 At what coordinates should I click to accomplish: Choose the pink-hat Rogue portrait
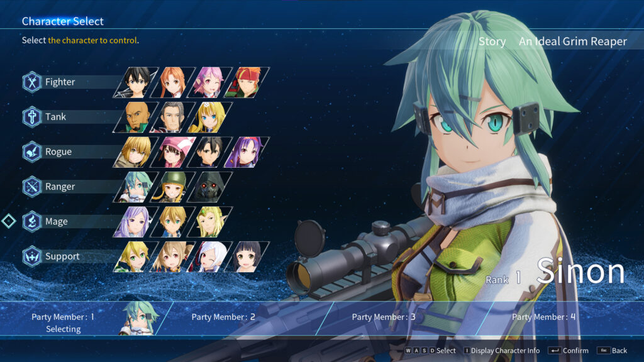(172, 152)
